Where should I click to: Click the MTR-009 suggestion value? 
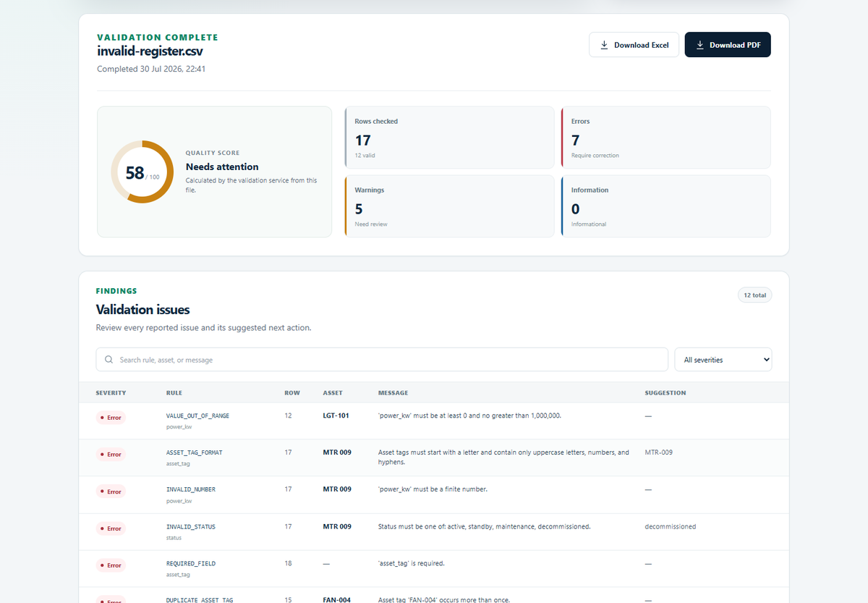coord(659,452)
